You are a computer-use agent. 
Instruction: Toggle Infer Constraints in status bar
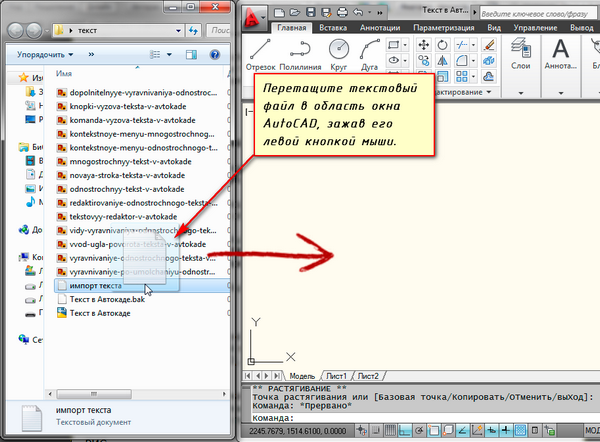click(361, 431)
